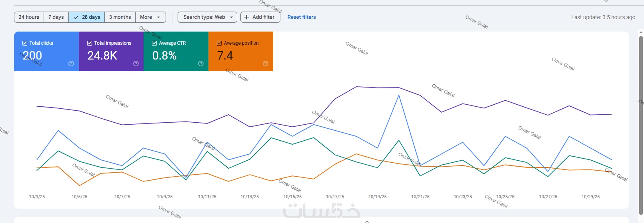This screenshot has width=644, height=223.
Task: Toggle the Total clicks checkbox
Action: tap(25, 43)
